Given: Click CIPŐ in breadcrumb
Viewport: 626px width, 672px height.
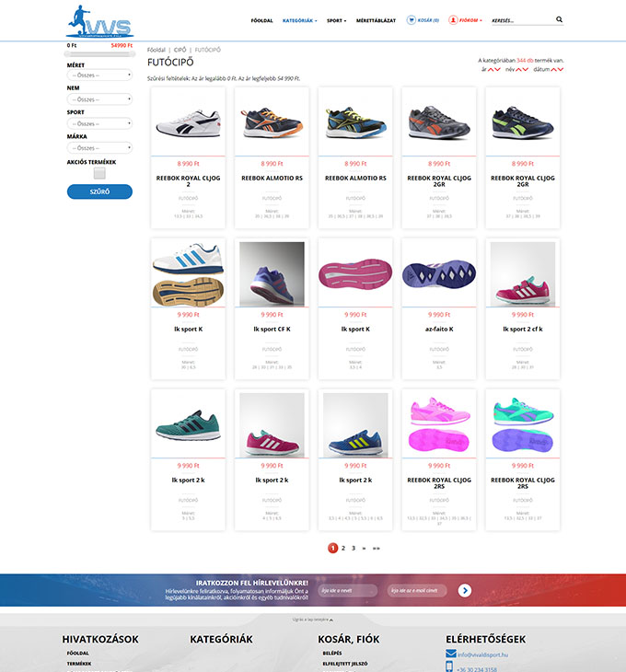Looking at the screenshot, I should 180,50.
